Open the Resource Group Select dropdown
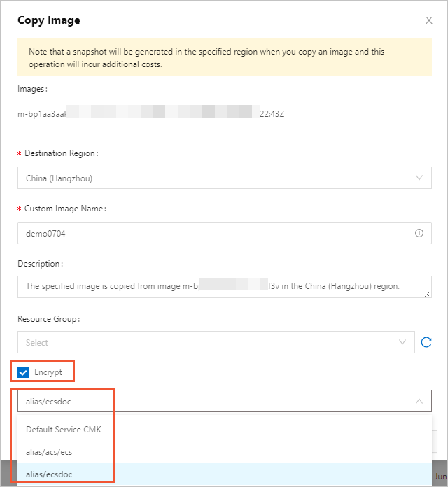448x487 pixels. [203, 342]
